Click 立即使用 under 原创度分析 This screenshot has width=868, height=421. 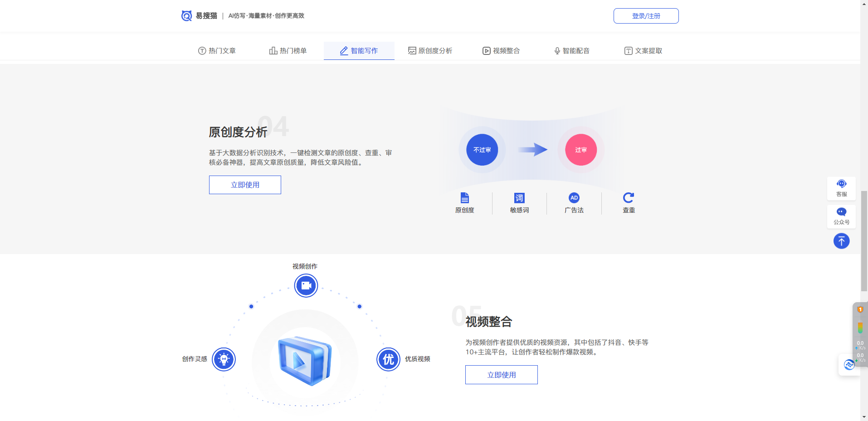click(x=244, y=185)
